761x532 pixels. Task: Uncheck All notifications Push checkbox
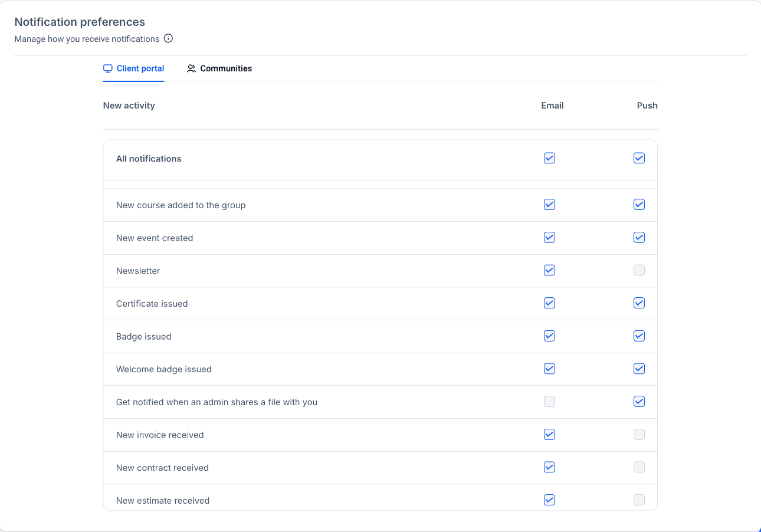click(639, 158)
